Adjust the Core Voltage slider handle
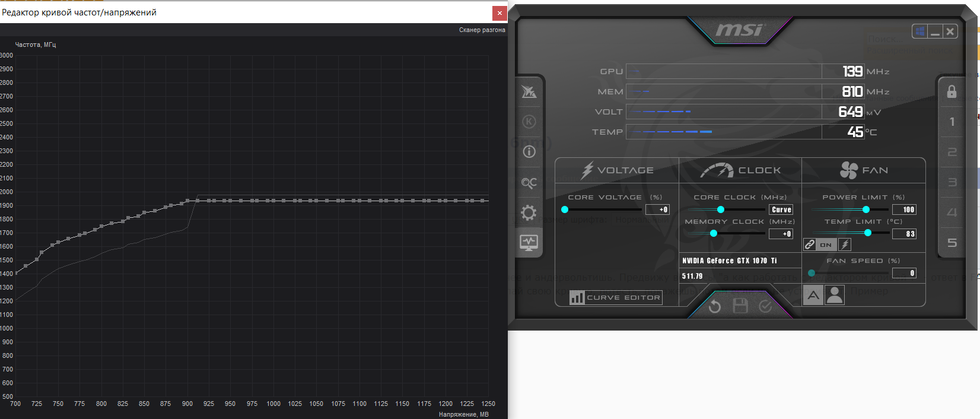 point(565,209)
